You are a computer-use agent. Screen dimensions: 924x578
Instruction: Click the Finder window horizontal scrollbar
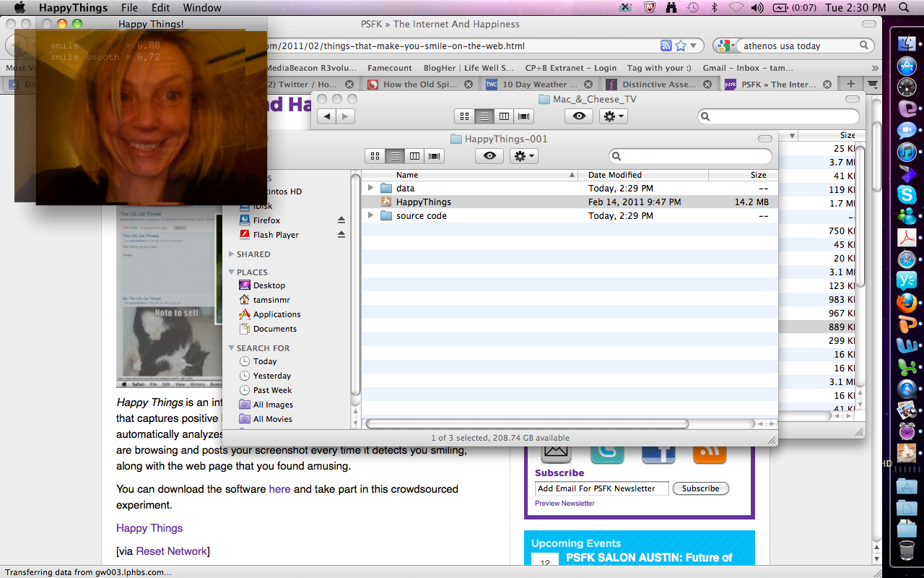527,424
